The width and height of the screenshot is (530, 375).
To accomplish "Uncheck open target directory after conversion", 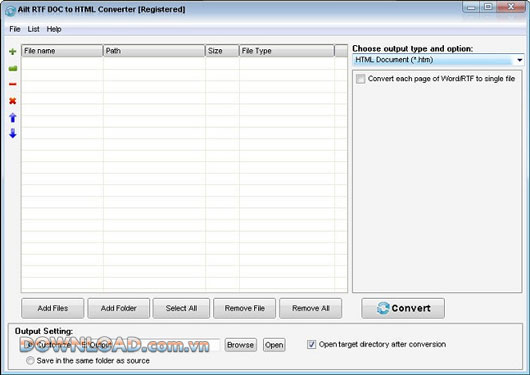I will [x=311, y=345].
